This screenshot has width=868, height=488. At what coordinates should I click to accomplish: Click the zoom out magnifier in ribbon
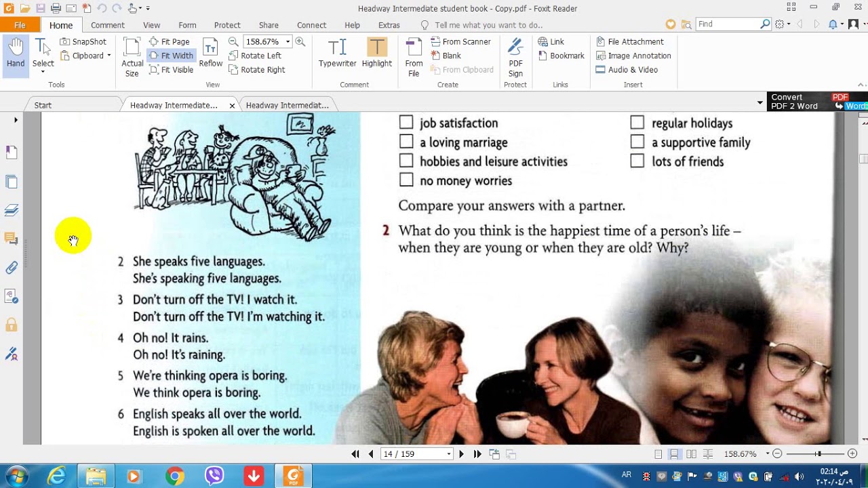[233, 41]
